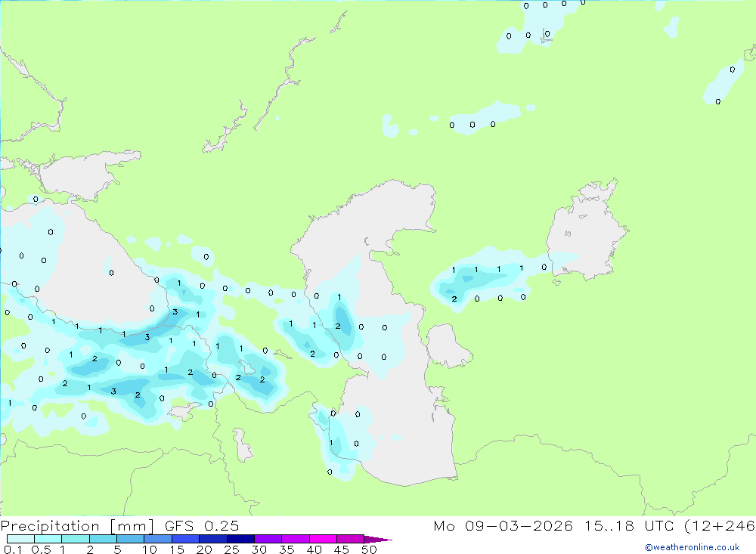Click the legend swatch between 45 and 50
This screenshot has width=756, height=554.
[351, 539]
